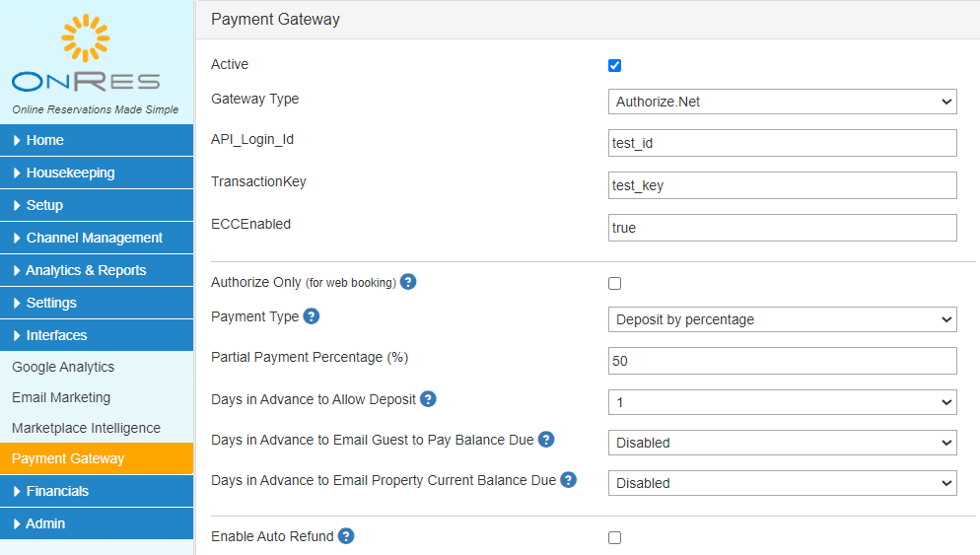The width and height of the screenshot is (980, 555).
Task: Uncheck the Active checkbox
Action: click(614, 66)
